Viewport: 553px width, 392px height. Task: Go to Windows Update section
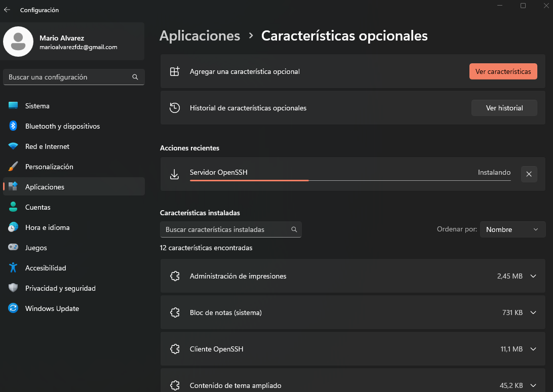tap(74, 308)
